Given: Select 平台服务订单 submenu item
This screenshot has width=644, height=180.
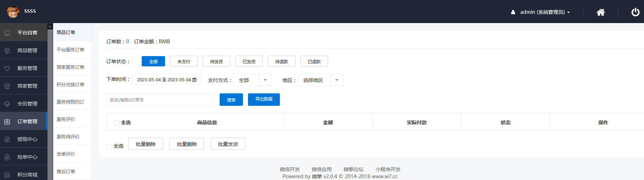Looking at the screenshot, I should click(73, 49).
